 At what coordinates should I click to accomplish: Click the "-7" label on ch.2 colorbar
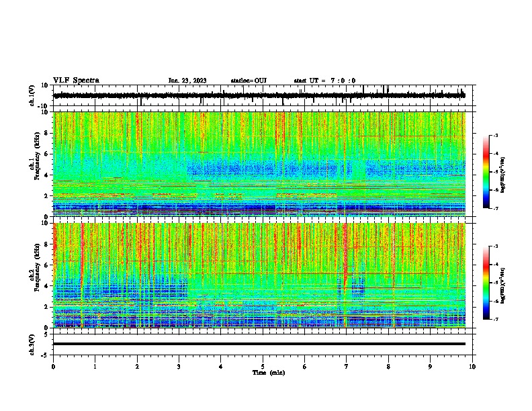pos(495,319)
